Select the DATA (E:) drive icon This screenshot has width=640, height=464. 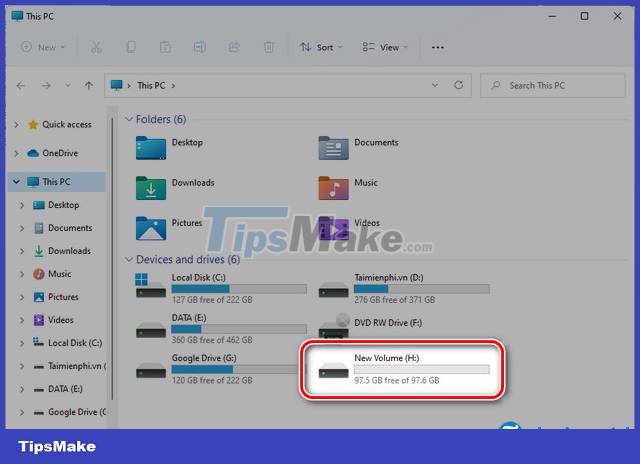point(151,330)
